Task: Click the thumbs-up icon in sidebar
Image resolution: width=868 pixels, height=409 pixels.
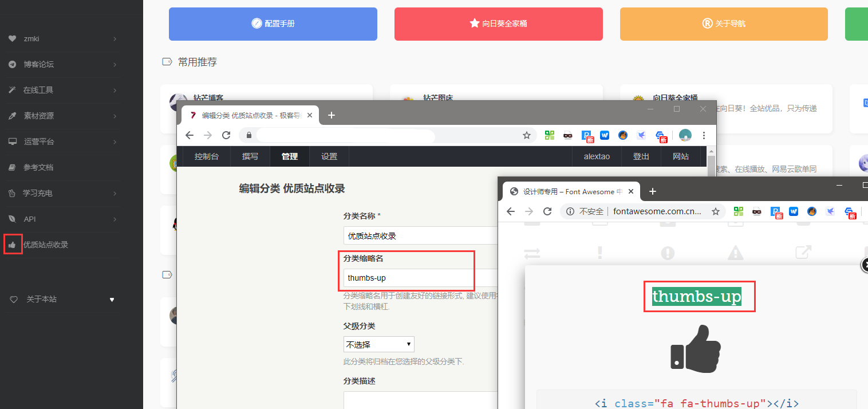Action: pyautogui.click(x=12, y=245)
